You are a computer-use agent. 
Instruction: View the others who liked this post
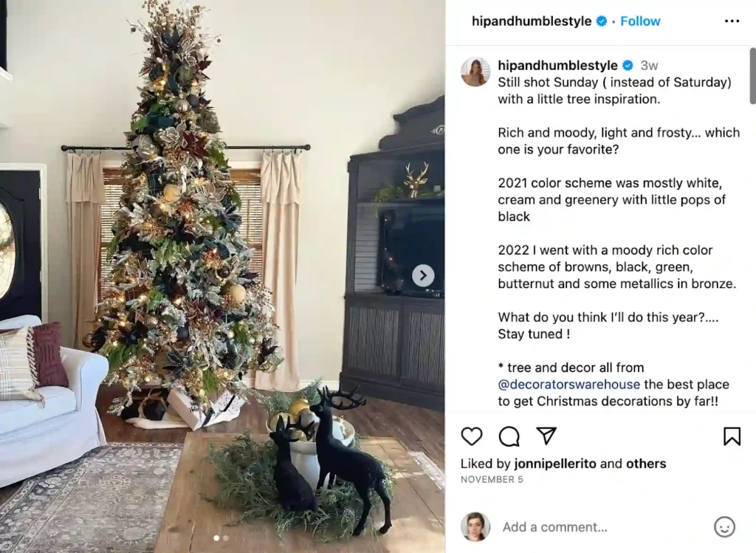(x=646, y=464)
